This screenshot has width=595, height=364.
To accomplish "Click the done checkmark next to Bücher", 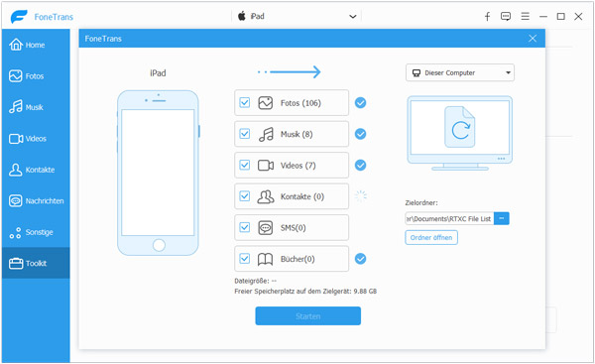I will coord(360,259).
